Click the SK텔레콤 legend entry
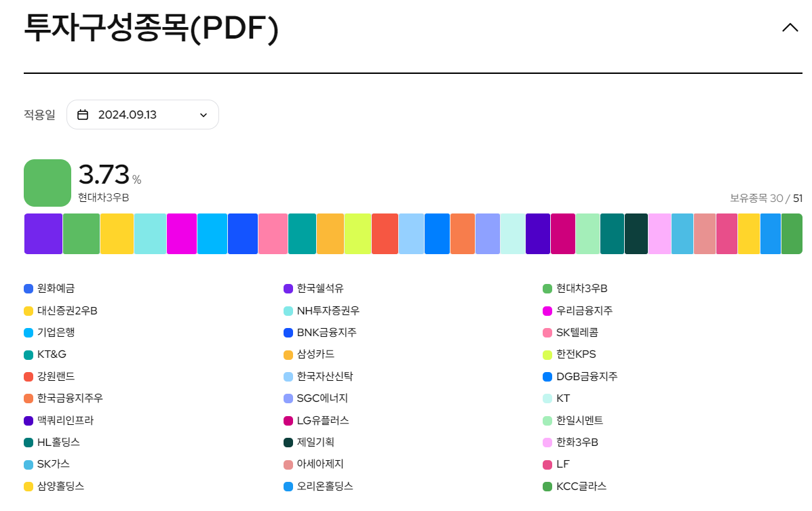The height and width of the screenshot is (511, 812). pyautogui.click(x=571, y=333)
